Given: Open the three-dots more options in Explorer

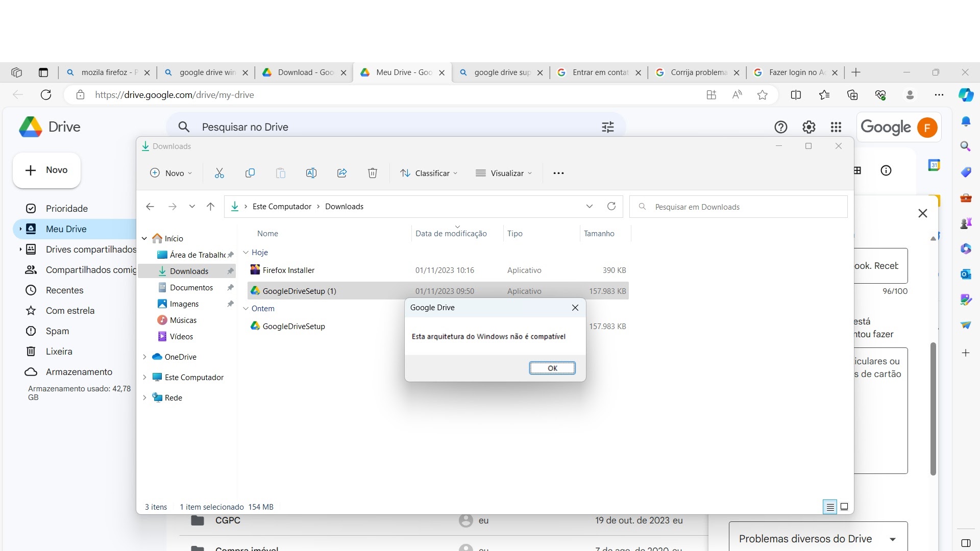Looking at the screenshot, I should 558,173.
